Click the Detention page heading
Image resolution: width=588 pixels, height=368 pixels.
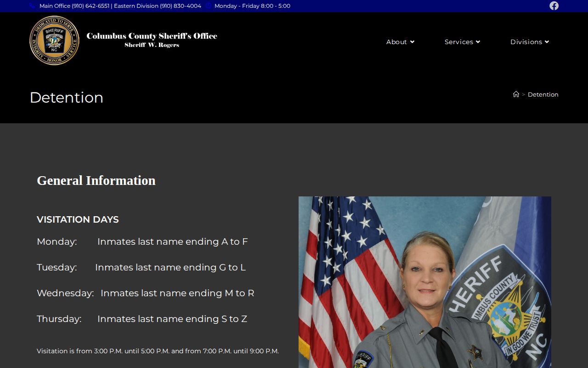[x=67, y=98]
